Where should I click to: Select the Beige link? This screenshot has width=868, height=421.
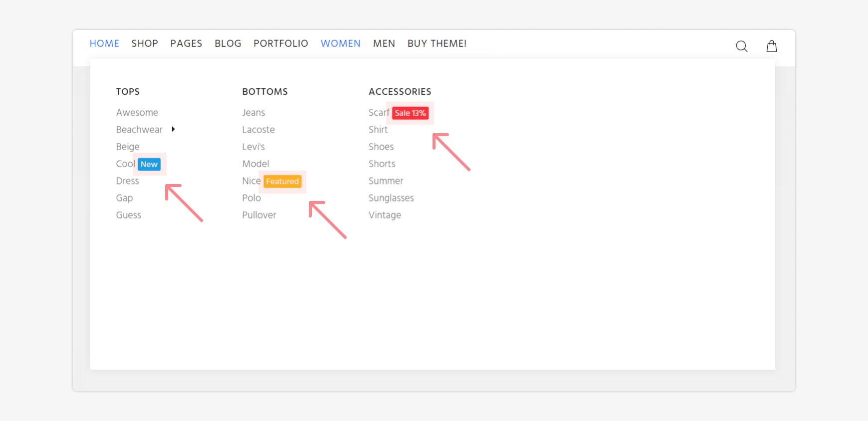tap(128, 147)
